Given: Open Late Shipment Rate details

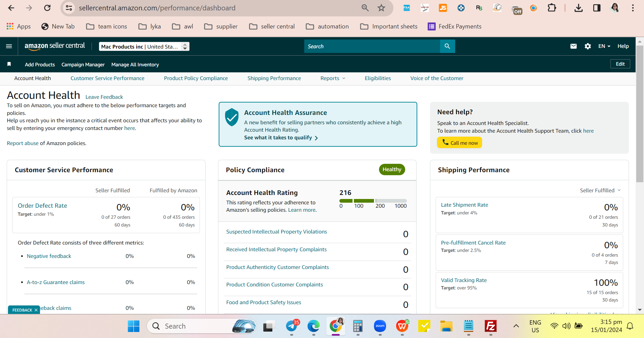Looking at the screenshot, I should (x=465, y=205).
